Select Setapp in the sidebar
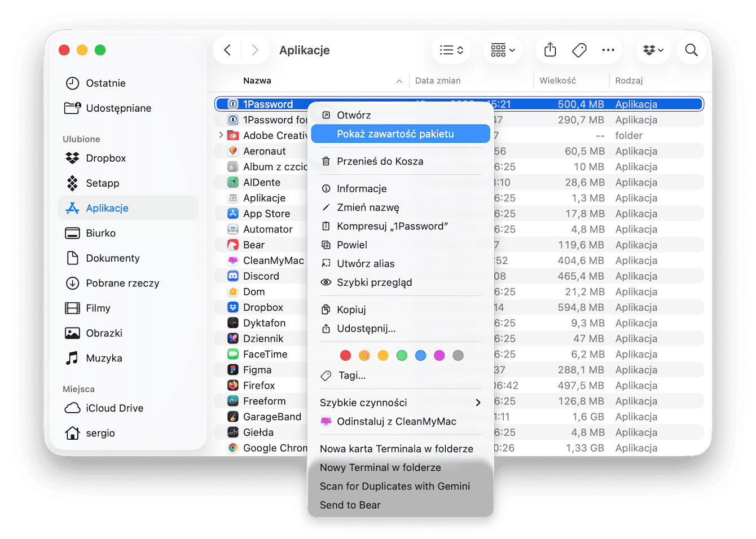Screen dimensions: 756x539 [x=129, y=183]
